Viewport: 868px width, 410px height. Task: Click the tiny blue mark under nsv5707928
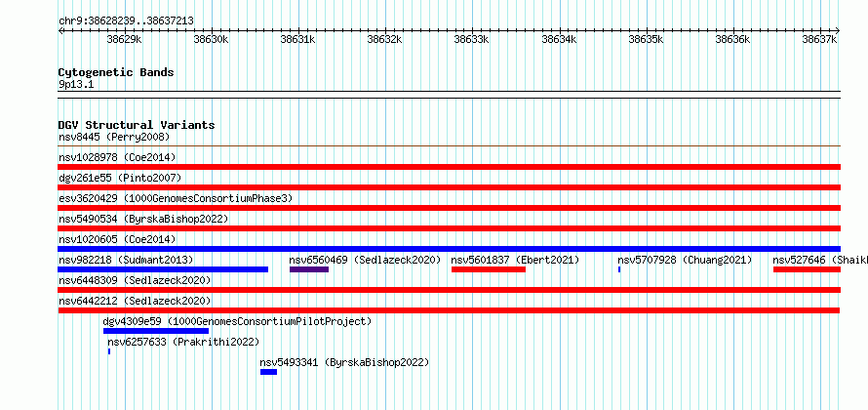pos(619,269)
